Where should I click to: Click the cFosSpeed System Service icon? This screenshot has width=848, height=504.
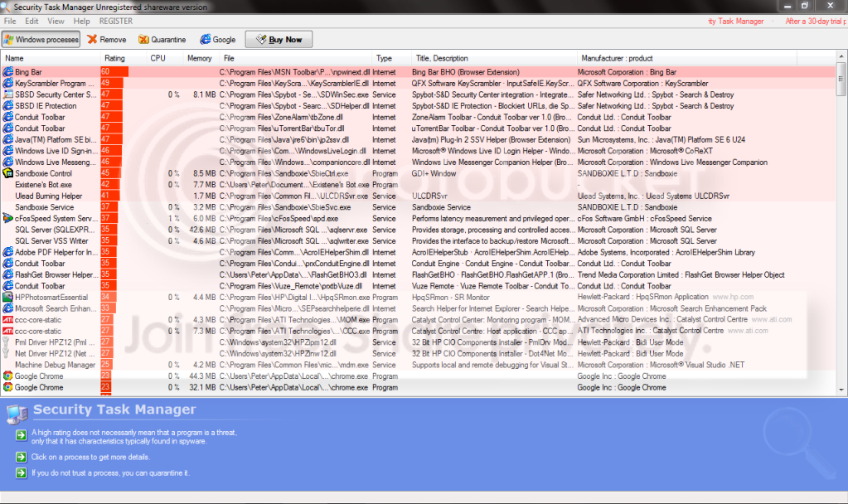(x=8, y=219)
